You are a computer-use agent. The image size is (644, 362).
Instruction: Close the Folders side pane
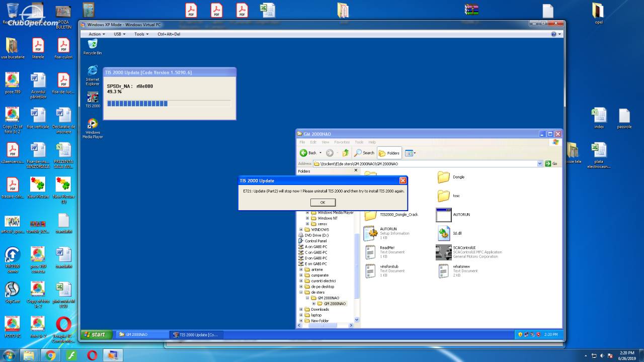(356, 170)
